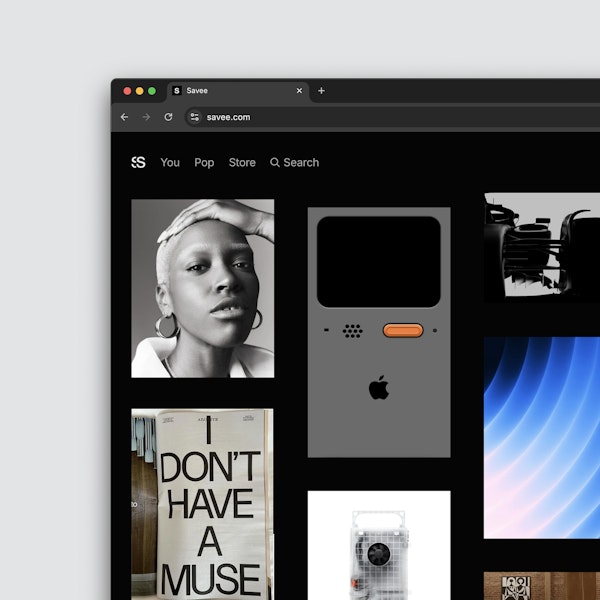Screen dimensions: 600x600
Task: Open the blue gradient waves image
Action: point(542,437)
